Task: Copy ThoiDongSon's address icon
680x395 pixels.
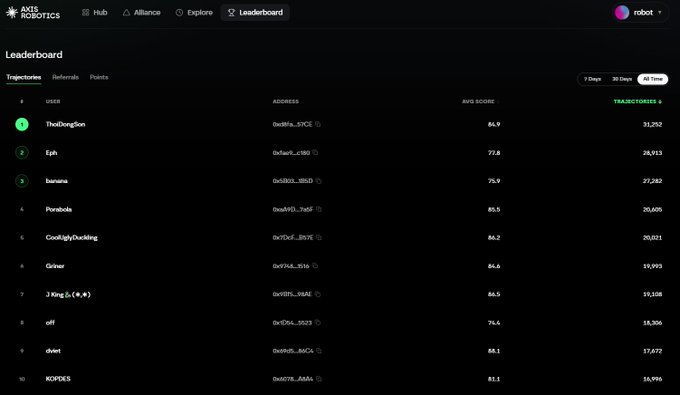Action: [318, 124]
